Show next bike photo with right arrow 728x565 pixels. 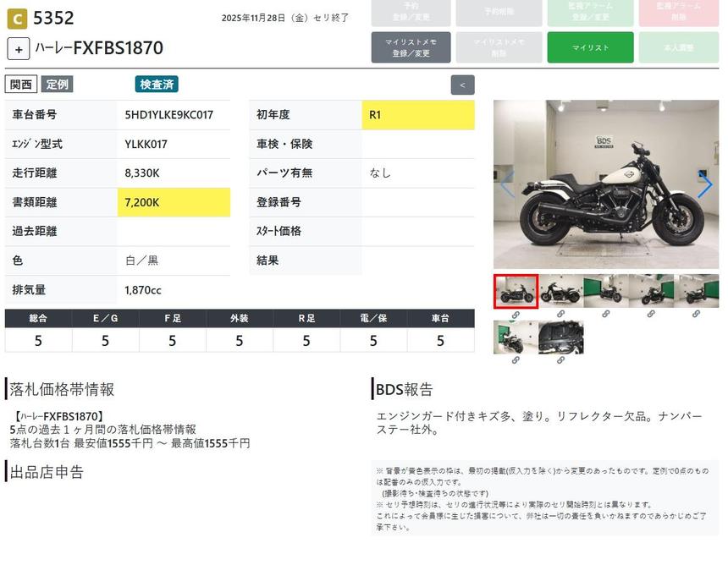(704, 184)
